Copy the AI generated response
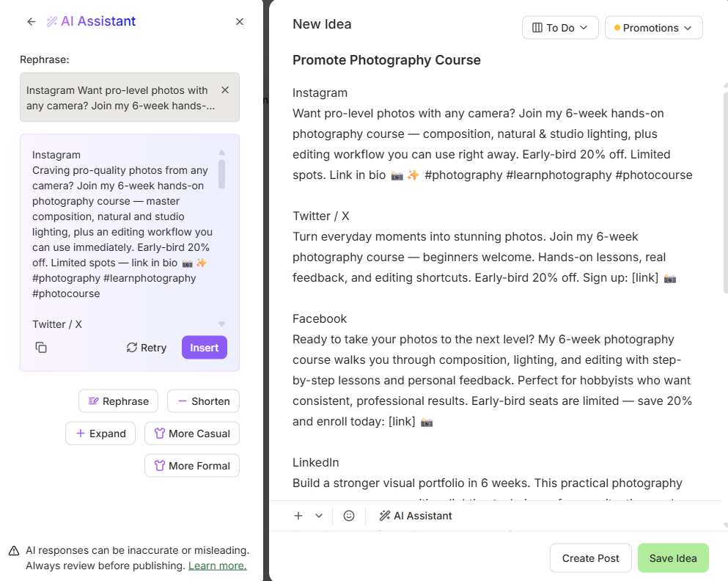Viewport: 728px width, 581px height. [41, 348]
